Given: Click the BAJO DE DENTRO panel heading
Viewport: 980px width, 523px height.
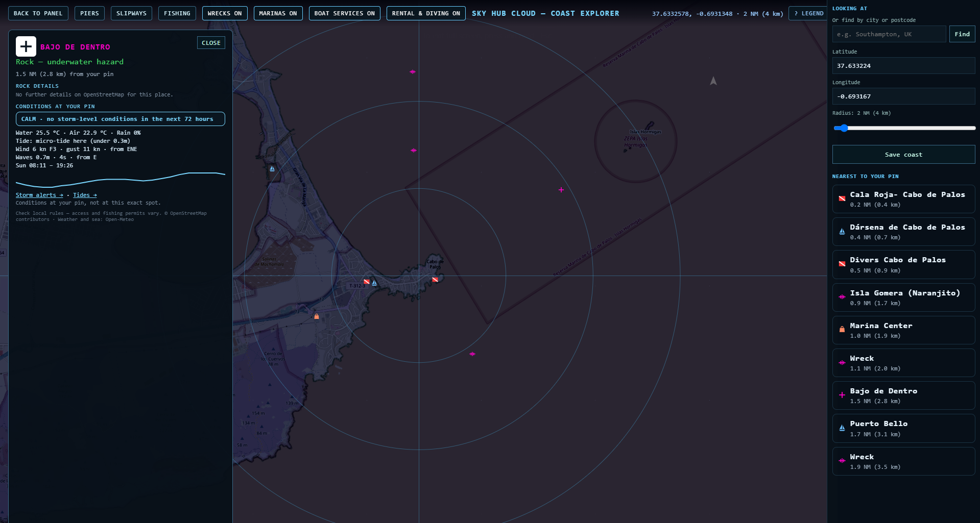Looking at the screenshot, I should (76, 47).
